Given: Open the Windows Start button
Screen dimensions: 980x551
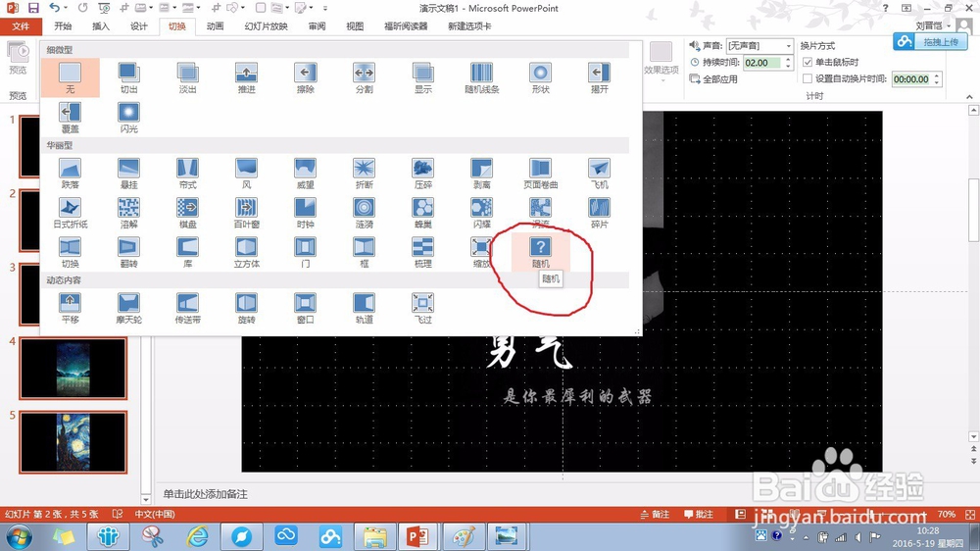Looking at the screenshot, I should point(18,536).
